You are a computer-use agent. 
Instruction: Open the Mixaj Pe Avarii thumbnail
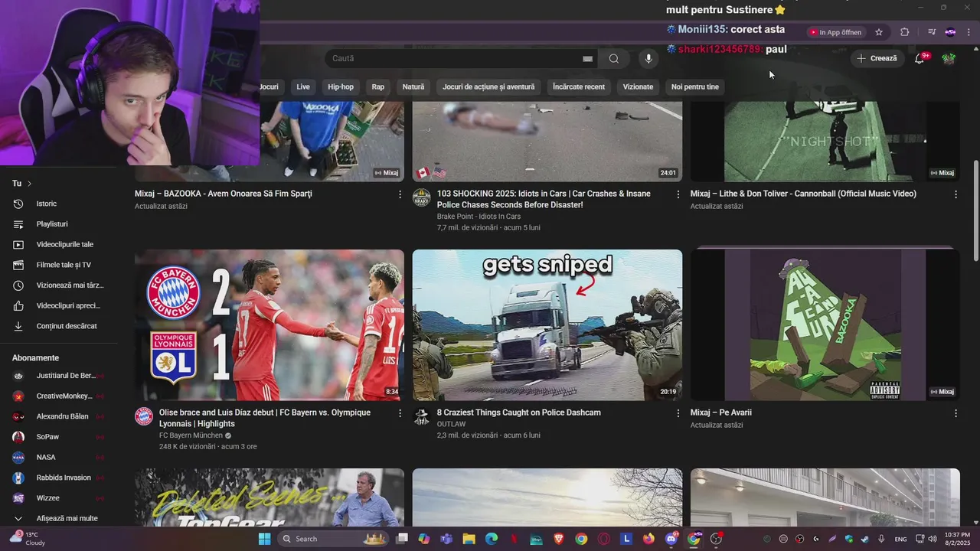825,324
